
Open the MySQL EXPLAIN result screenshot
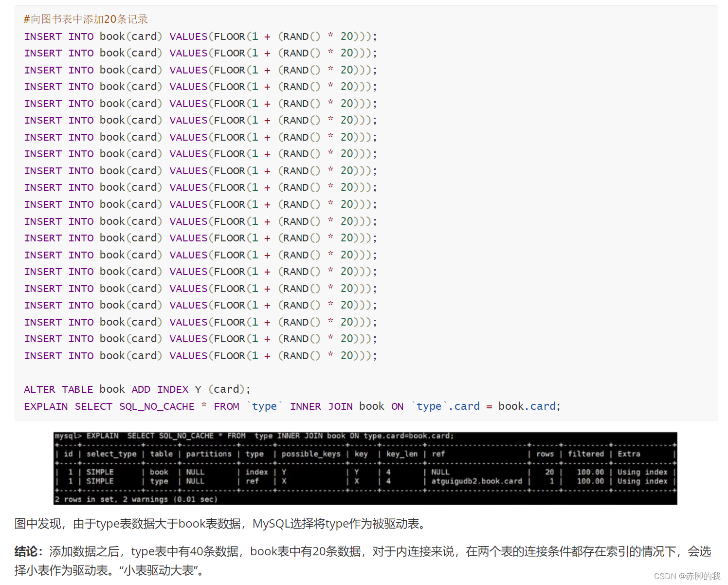tap(365, 468)
